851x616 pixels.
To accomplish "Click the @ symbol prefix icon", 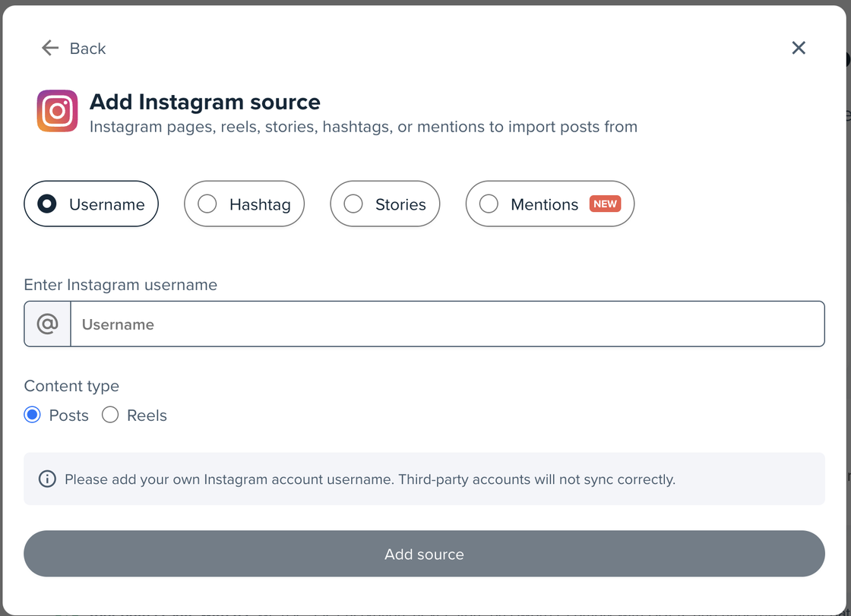I will pos(48,324).
